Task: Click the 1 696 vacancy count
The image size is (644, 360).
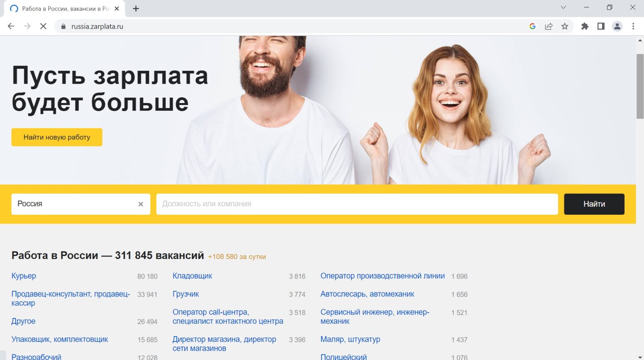Action: pyautogui.click(x=459, y=276)
